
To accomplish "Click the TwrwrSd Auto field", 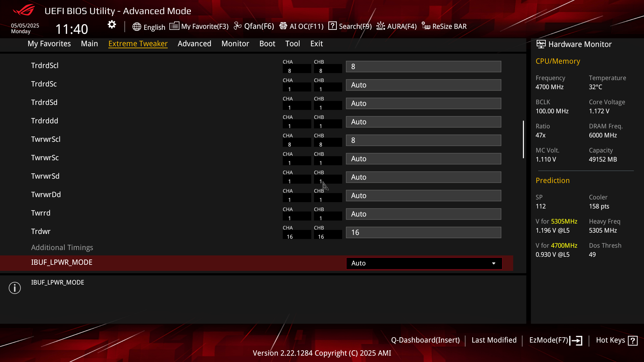I will pos(424,177).
